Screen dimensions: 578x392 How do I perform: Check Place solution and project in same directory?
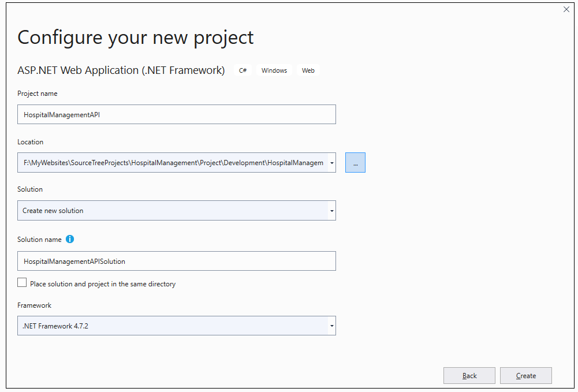[22, 282]
